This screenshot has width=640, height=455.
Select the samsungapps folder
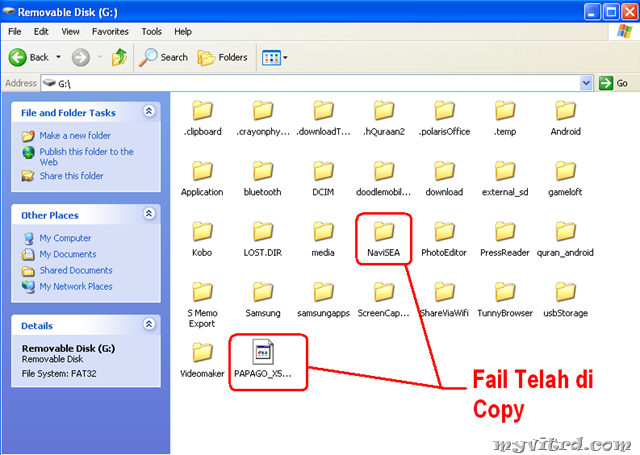[323, 300]
